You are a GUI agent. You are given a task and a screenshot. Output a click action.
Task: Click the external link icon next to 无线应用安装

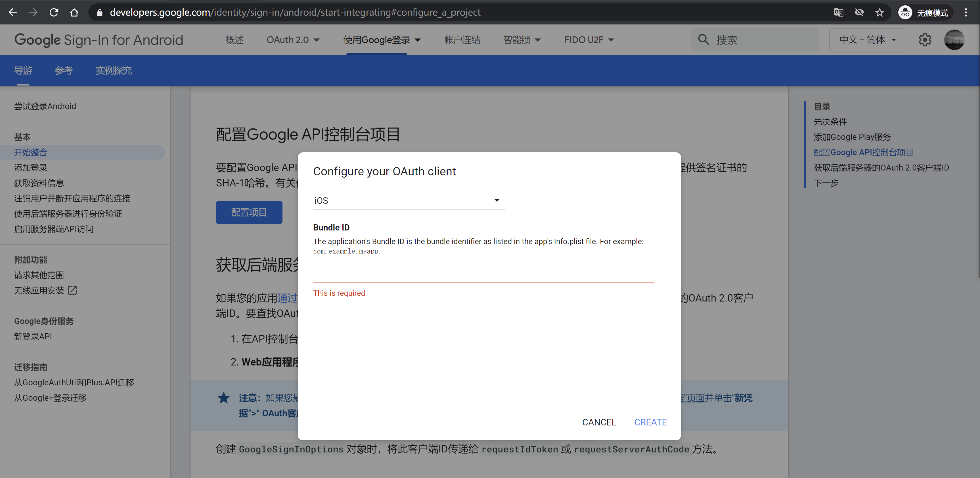(x=72, y=290)
